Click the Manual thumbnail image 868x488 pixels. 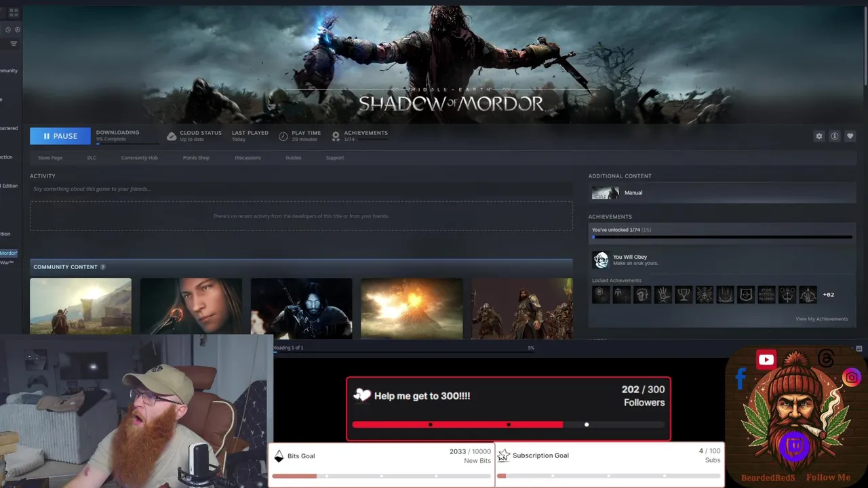(x=605, y=193)
